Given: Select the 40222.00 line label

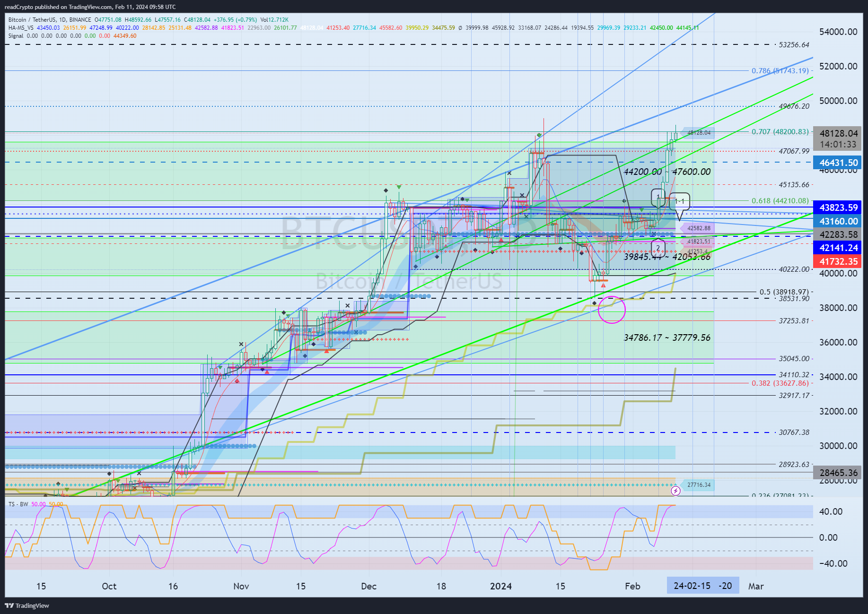Looking at the screenshot, I should pyautogui.click(x=794, y=269).
